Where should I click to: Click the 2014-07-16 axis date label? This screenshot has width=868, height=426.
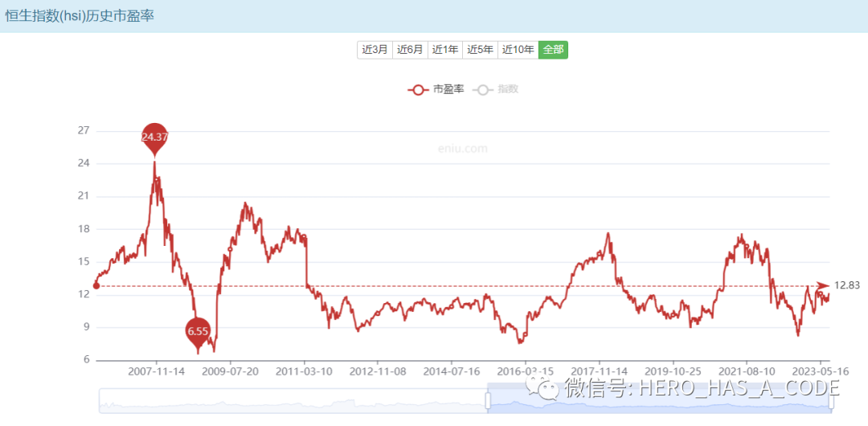click(451, 371)
